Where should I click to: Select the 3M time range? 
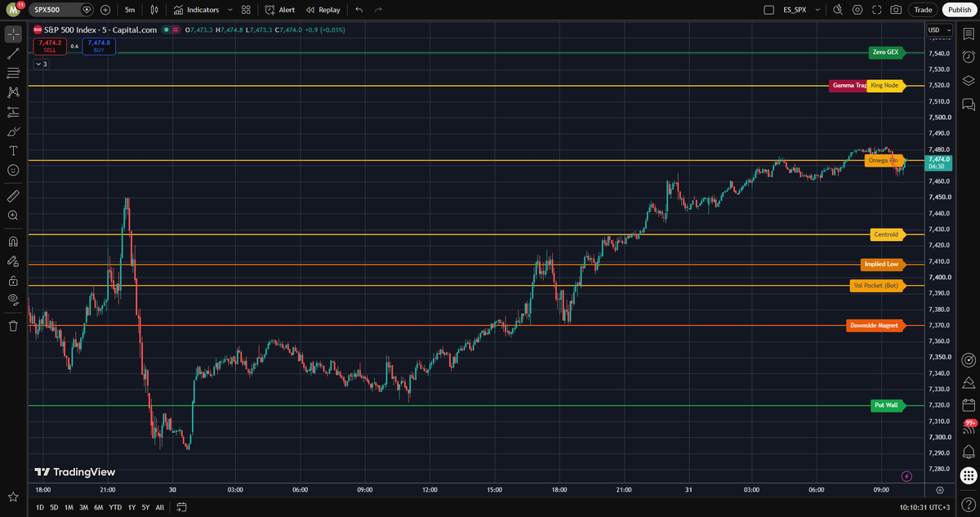[83, 507]
